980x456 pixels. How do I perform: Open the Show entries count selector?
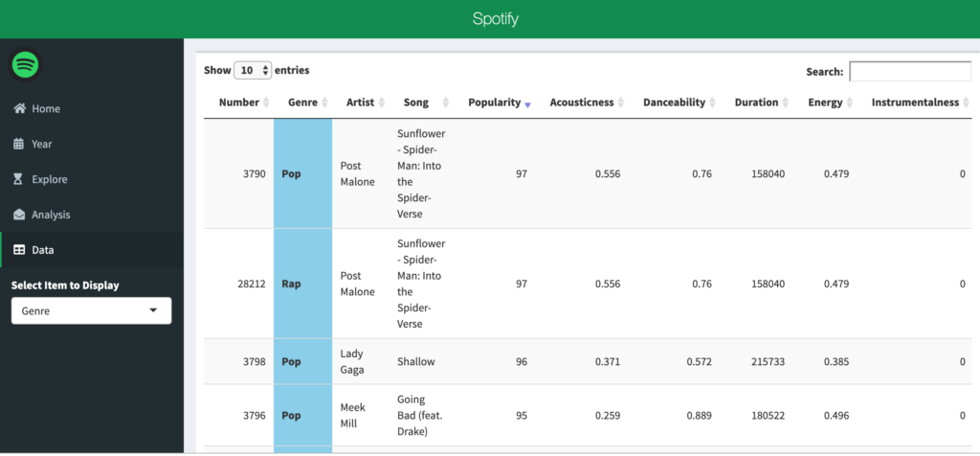pyautogui.click(x=253, y=71)
